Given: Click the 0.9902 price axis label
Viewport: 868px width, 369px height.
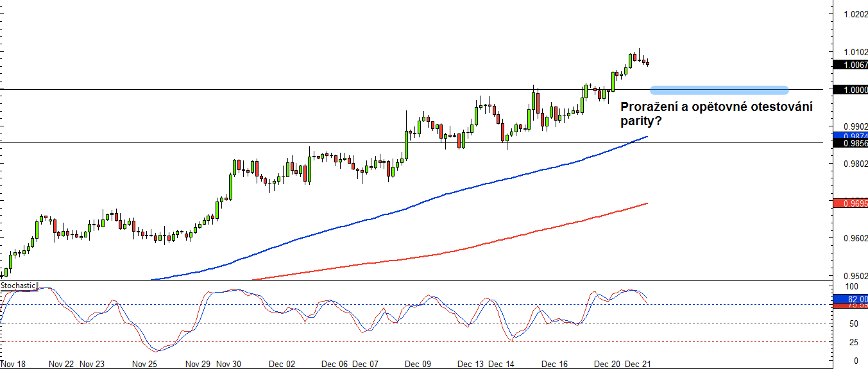Looking at the screenshot, I should (856, 126).
